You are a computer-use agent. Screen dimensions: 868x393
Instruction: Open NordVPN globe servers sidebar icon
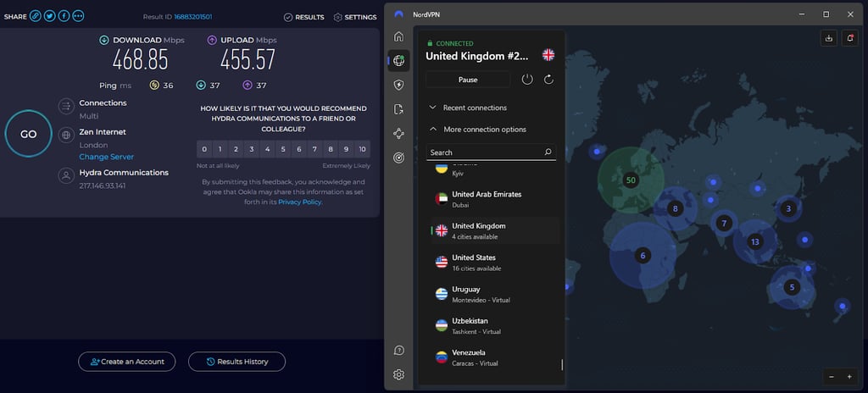click(x=398, y=61)
